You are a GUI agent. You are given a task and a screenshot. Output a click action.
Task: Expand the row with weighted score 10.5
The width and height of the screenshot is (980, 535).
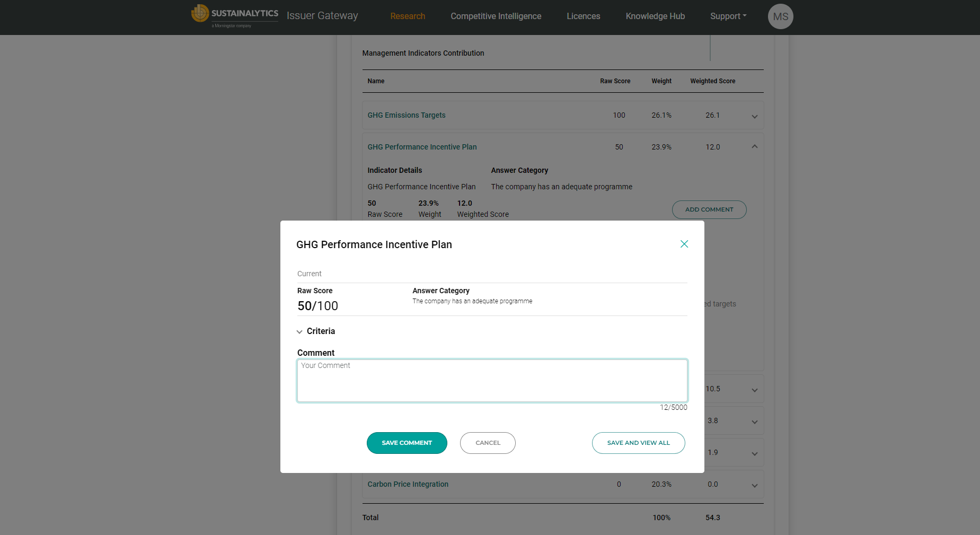point(754,390)
